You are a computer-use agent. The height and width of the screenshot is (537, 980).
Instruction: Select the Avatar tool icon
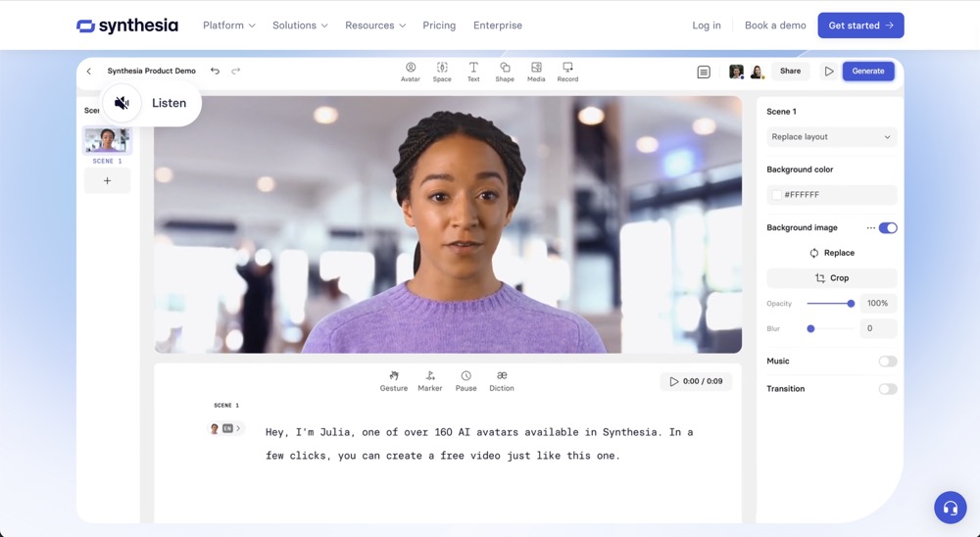[411, 72]
